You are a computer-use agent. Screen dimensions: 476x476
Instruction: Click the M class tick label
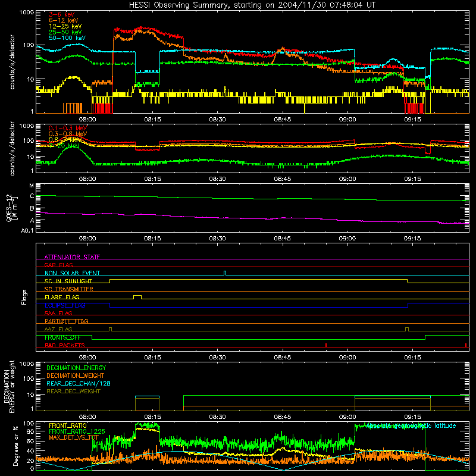tap(32, 186)
